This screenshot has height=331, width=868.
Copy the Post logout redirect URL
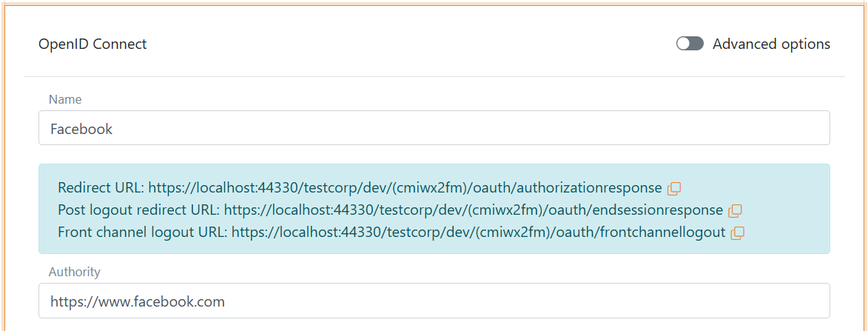pyautogui.click(x=735, y=210)
